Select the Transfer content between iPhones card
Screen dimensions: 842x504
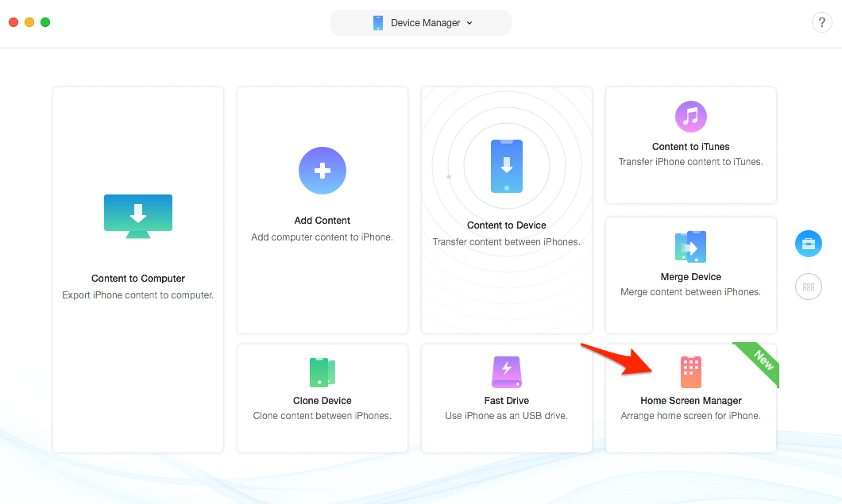(506, 210)
